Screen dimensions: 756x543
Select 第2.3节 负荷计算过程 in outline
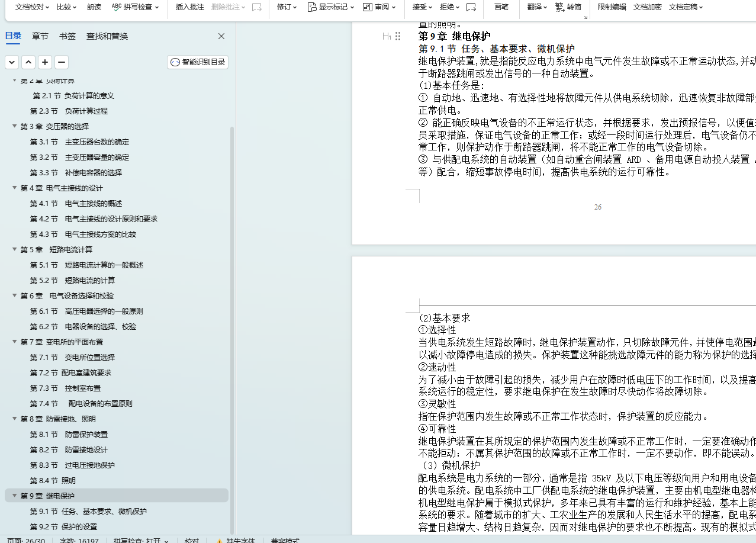pyautogui.click(x=69, y=111)
